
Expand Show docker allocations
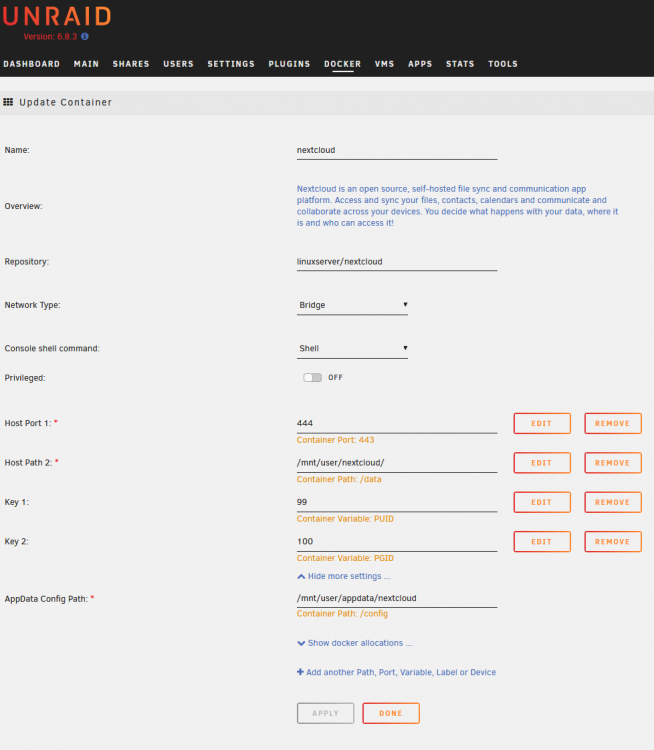355,643
